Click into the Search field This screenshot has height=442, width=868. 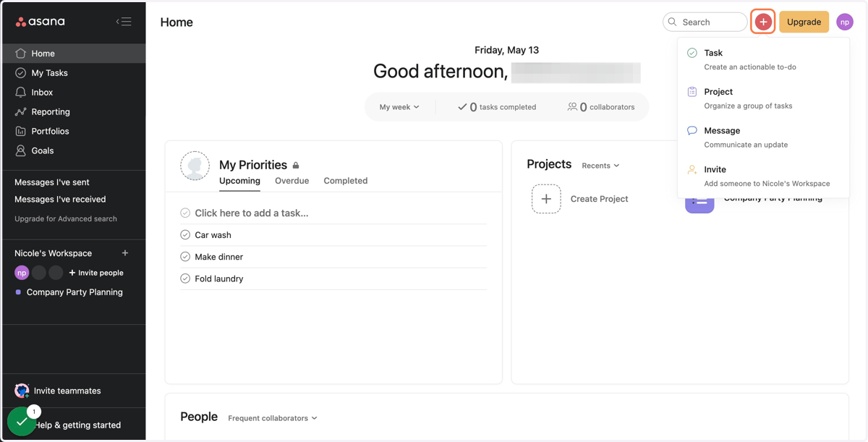705,22
